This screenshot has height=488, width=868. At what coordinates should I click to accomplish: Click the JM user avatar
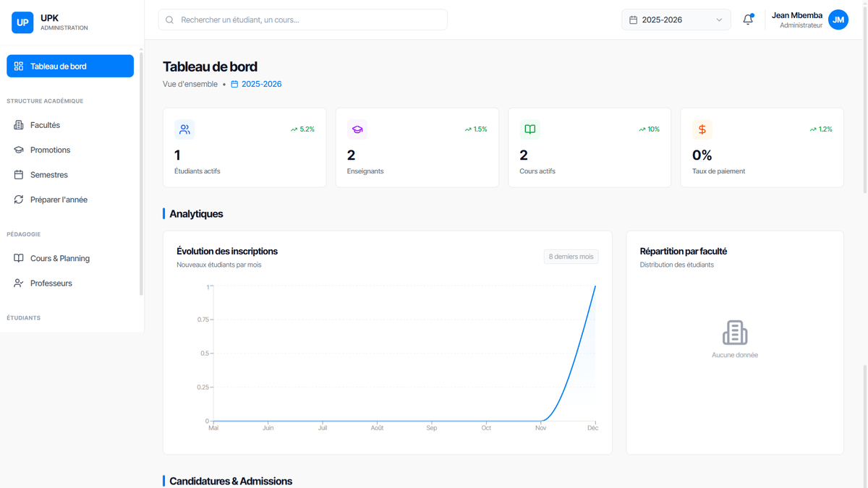(838, 20)
